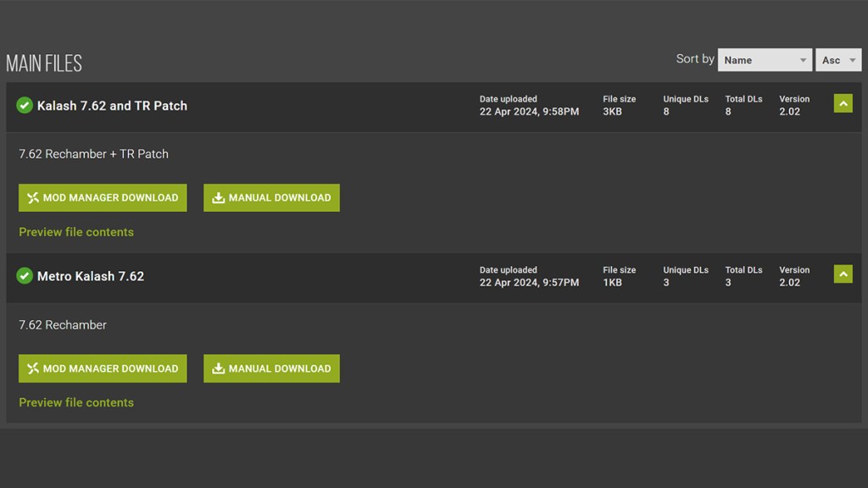Click the green checkmark beside Metro Kalash 7.62

pyautogui.click(x=24, y=277)
